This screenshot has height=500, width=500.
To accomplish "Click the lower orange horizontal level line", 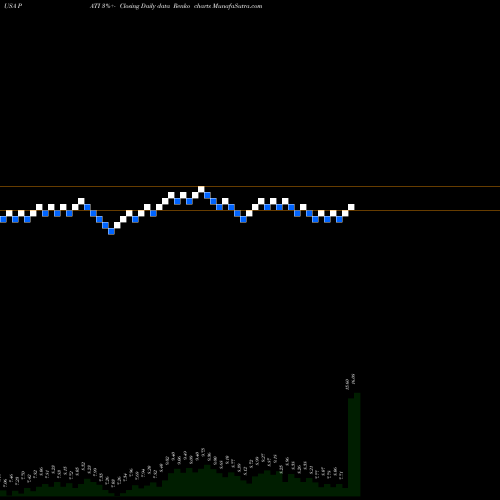I will tap(250, 210).
